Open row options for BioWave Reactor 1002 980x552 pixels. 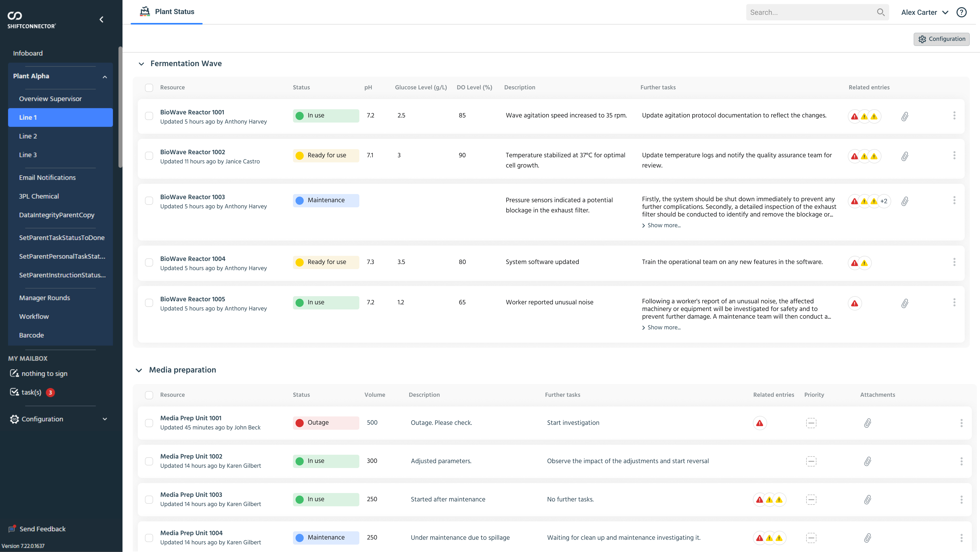(x=954, y=155)
